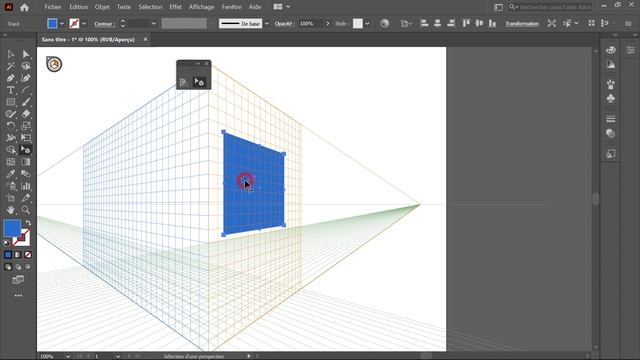Expand the opacity slider arrow
The height and width of the screenshot is (360, 640).
tap(327, 24)
